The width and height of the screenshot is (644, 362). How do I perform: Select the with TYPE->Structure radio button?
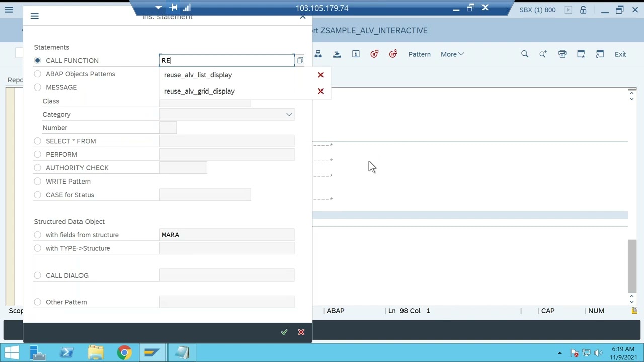(38, 248)
